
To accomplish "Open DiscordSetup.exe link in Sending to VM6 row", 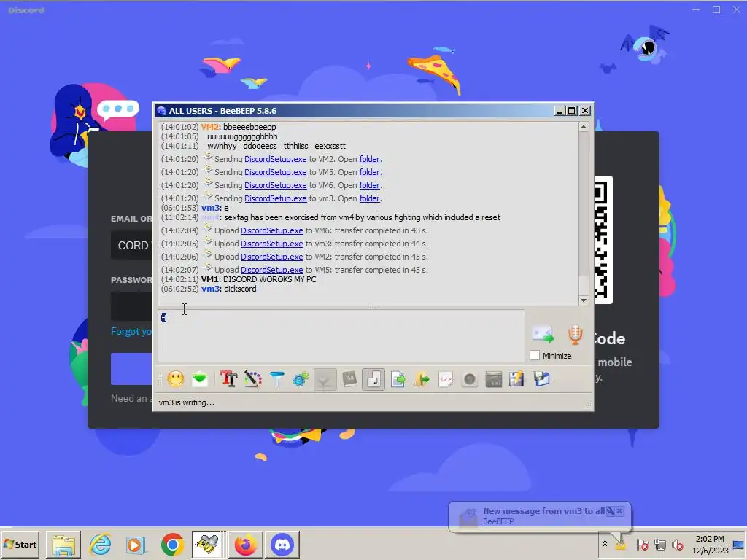I will click(x=275, y=185).
